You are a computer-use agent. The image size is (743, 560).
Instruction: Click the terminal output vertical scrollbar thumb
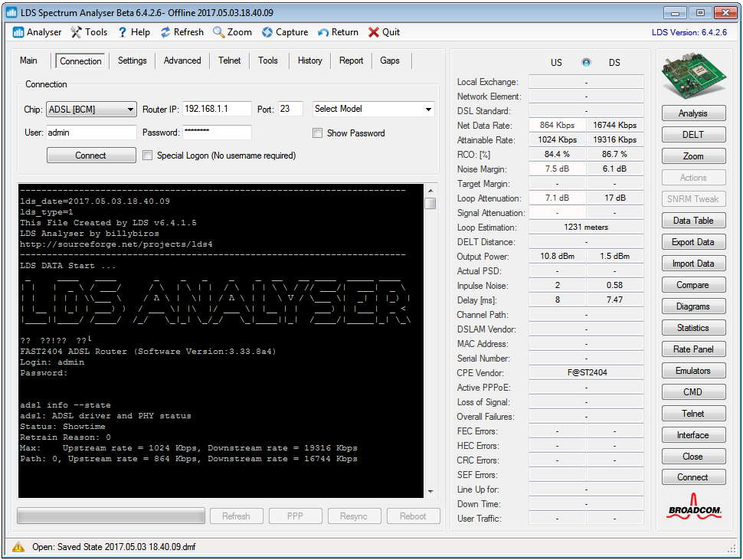tap(430, 203)
